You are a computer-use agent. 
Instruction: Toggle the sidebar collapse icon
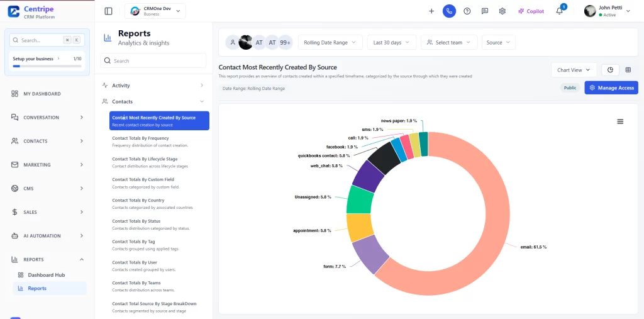click(108, 11)
